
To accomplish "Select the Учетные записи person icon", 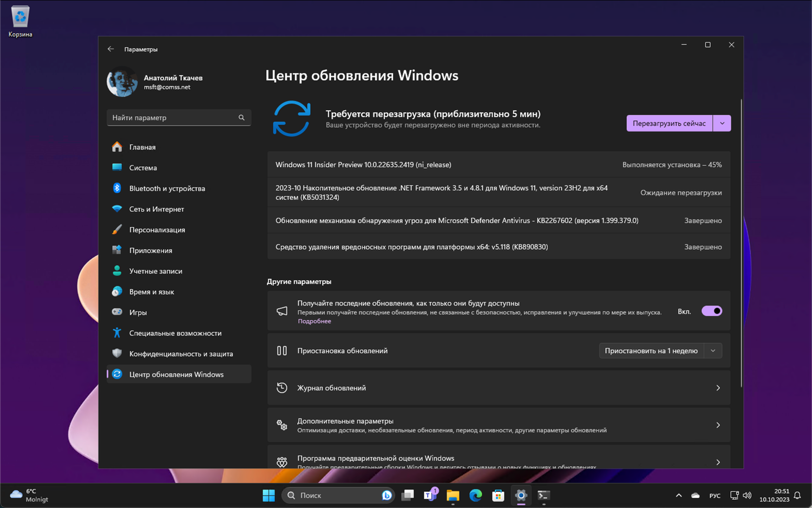I will tap(117, 271).
